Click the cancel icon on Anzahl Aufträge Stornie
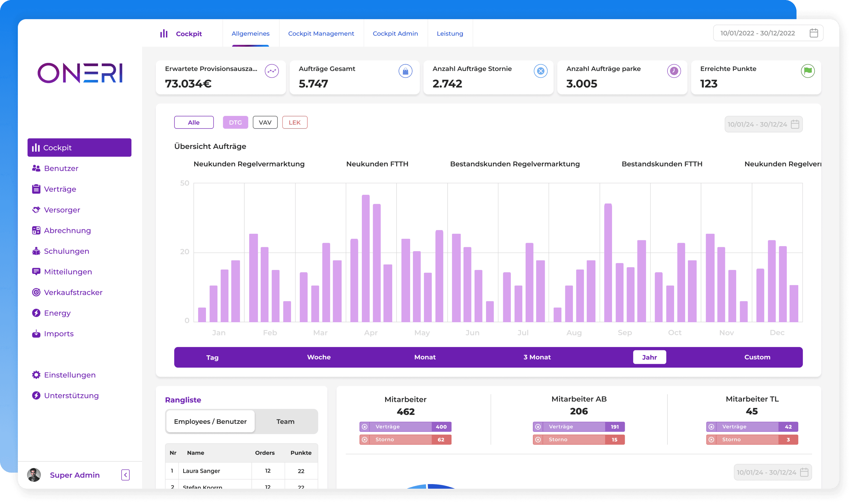854x504 pixels. click(540, 71)
